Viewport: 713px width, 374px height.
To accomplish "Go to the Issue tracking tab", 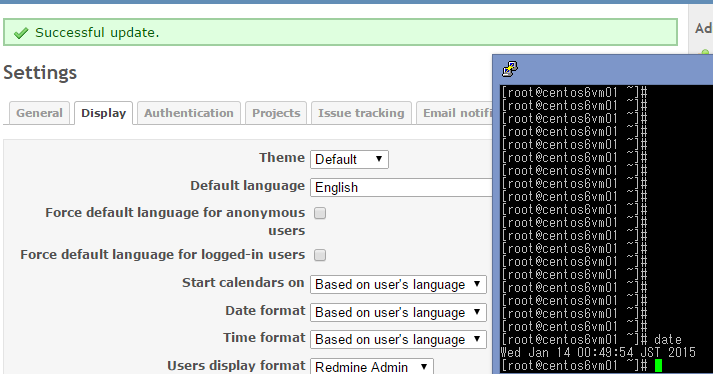I will 361,113.
